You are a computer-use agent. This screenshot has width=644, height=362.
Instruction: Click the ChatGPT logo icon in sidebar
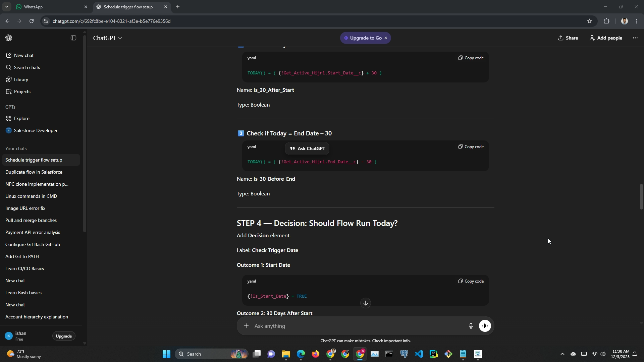pos(9,38)
